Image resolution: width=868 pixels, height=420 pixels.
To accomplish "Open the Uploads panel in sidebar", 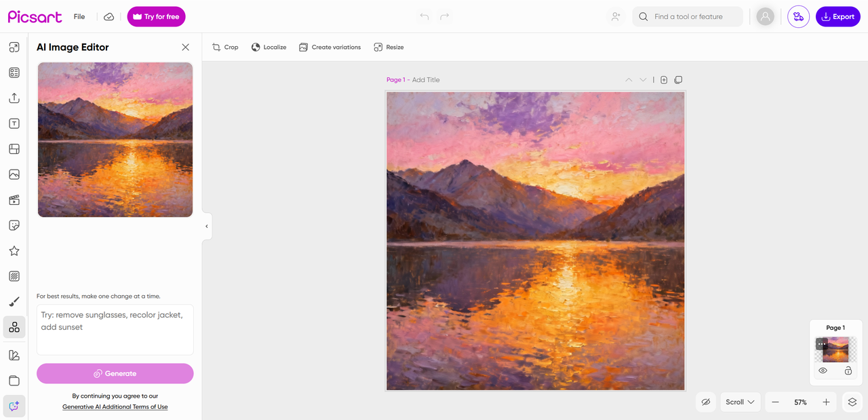I will [14, 98].
